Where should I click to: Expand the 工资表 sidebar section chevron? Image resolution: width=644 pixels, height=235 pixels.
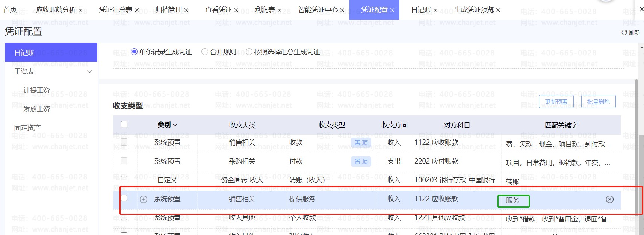coord(90,71)
